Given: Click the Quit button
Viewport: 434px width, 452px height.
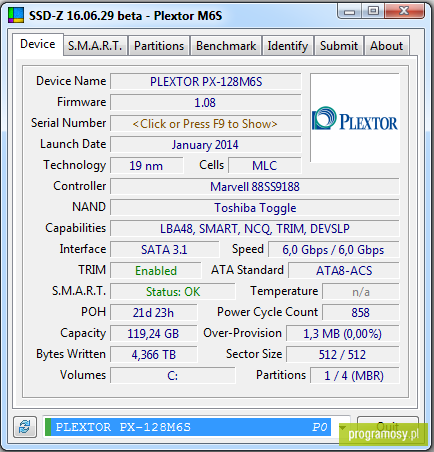Looking at the screenshot, I should (x=387, y=426).
